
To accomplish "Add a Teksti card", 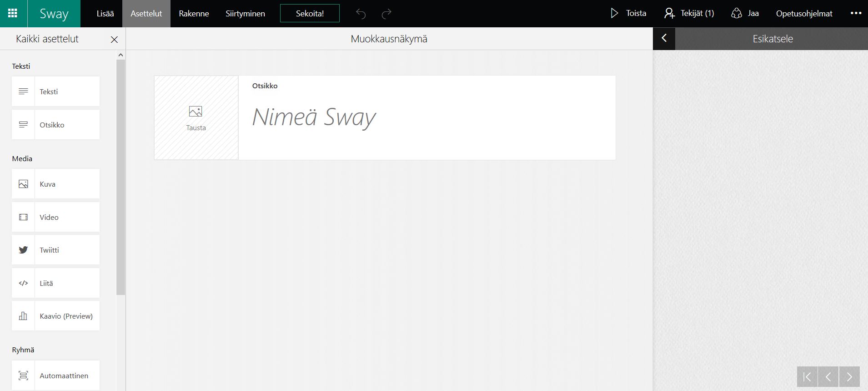I will click(55, 91).
